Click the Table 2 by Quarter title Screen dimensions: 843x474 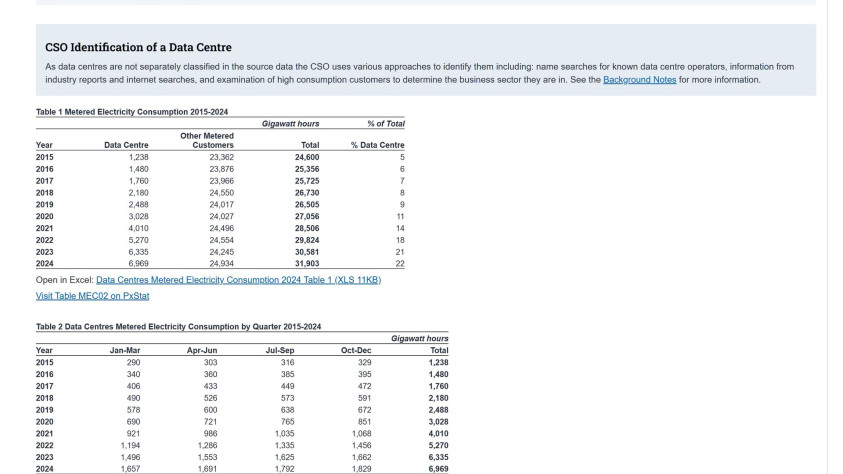pyautogui.click(x=178, y=326)
